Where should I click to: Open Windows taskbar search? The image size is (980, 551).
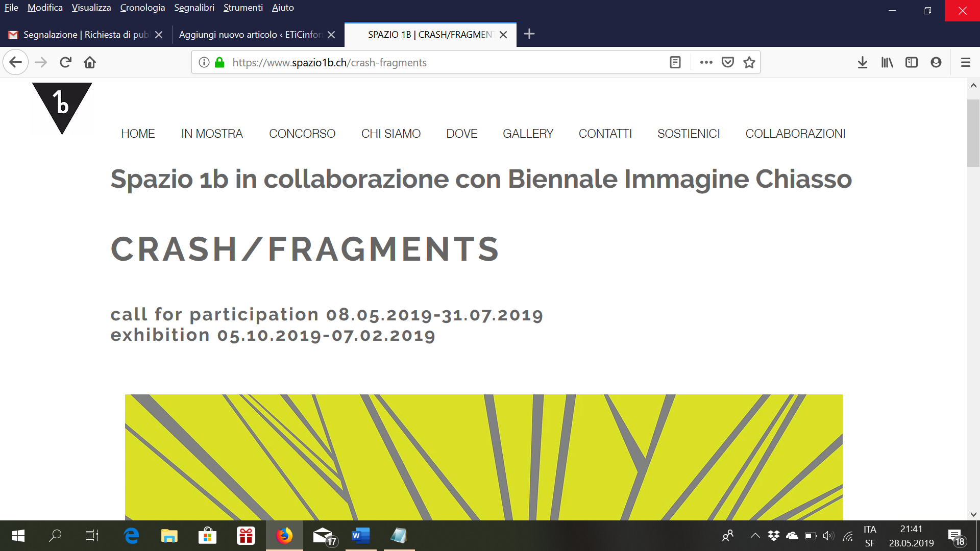55,536
